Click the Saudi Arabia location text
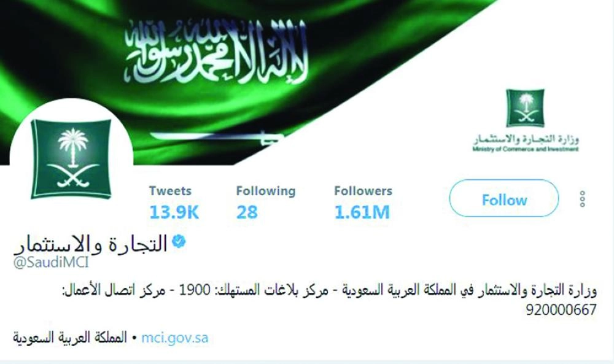The image size is (614, 364). [70, 338]
